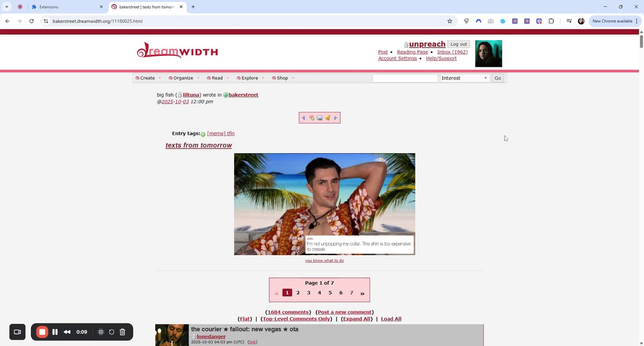Delete the recording with the trash icon
Screen dimensions: 644x346
(123, 332)
